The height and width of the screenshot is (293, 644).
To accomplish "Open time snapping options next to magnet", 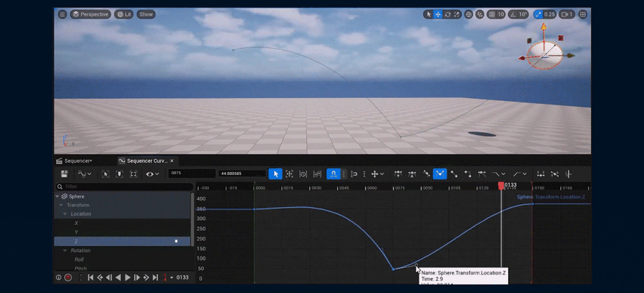I will (x=343, y=174).
